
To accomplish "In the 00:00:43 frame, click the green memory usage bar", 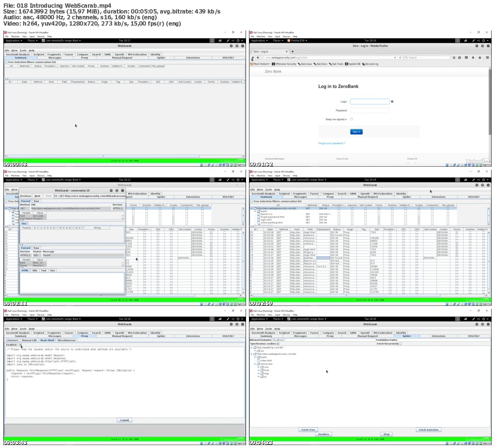I will (x=124, y=161).
